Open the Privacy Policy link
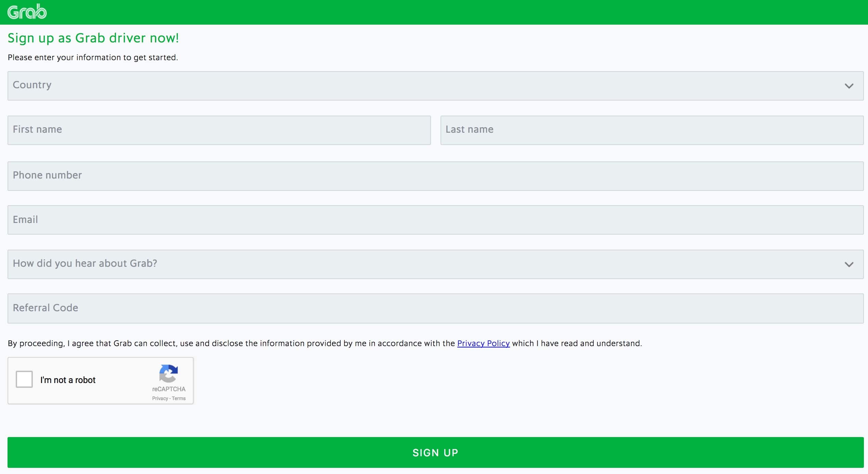 (x=483, y=343)
